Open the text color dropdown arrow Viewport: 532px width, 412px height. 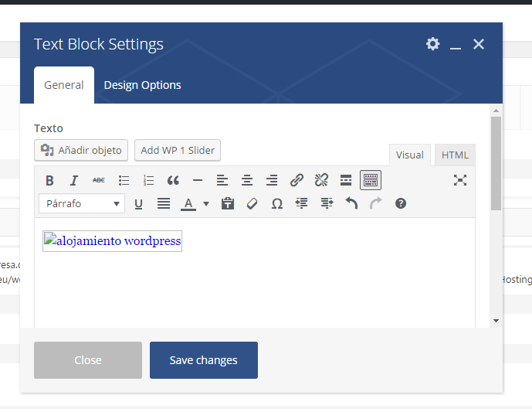pos(206,204)
